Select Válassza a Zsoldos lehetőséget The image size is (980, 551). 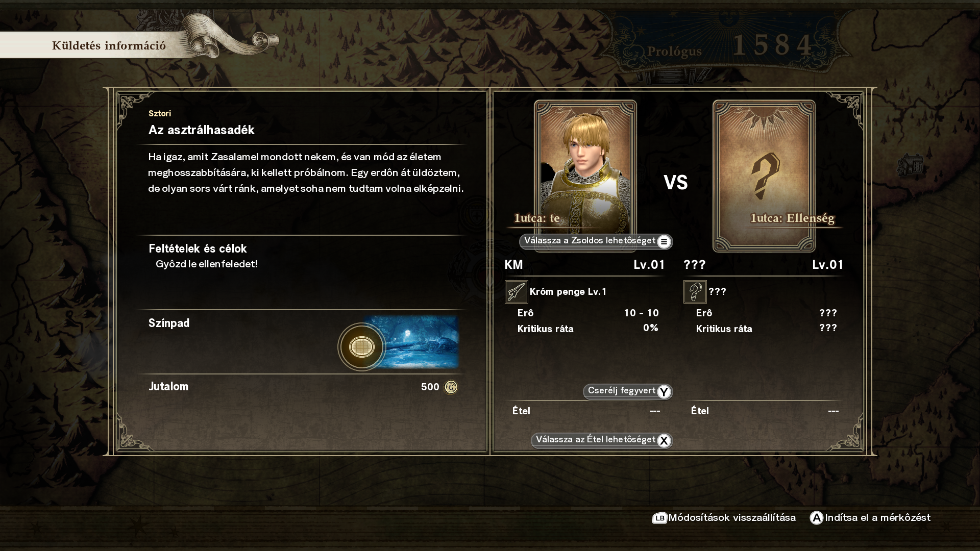[596, 241]
